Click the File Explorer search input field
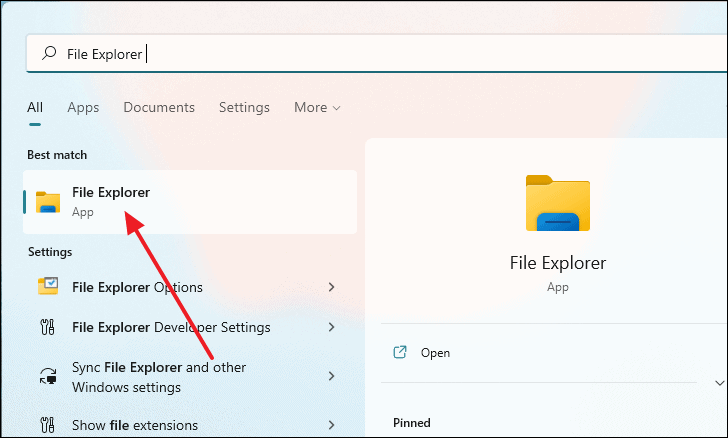Viewport: 728px width, 438px height. (377, 54)
